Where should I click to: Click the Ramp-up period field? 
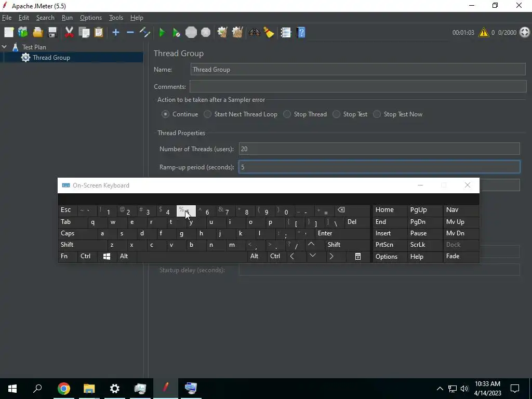coord(379,167)
